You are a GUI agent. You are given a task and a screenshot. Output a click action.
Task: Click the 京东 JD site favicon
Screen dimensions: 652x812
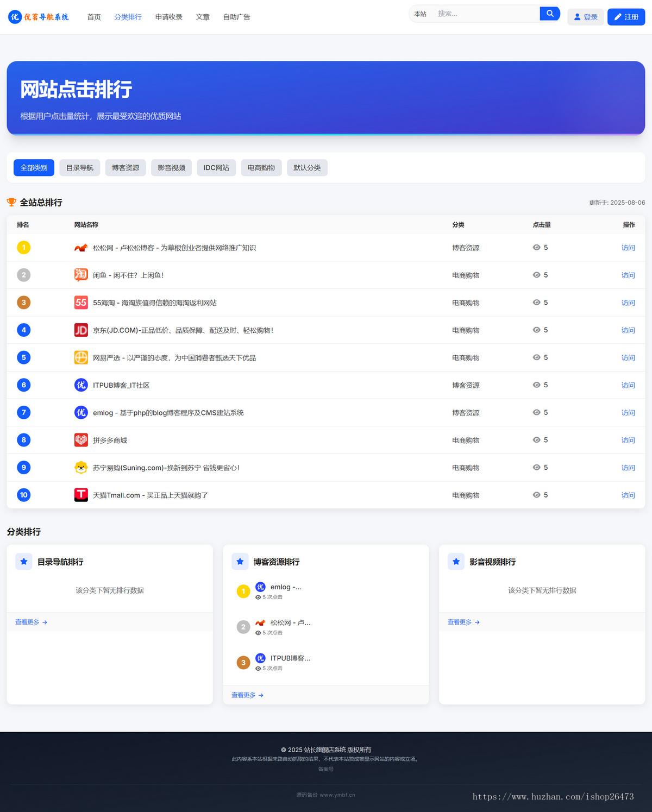81,330
